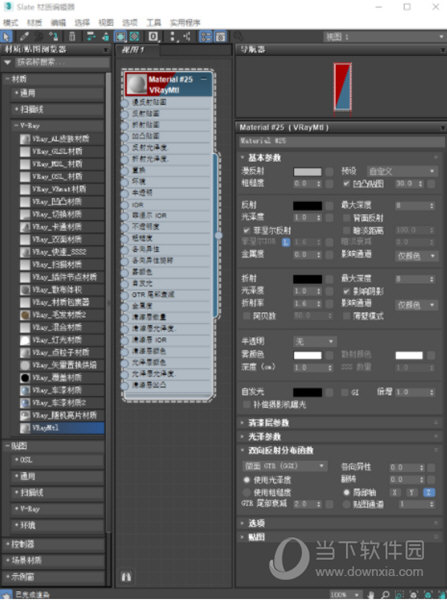The height and width of the screenshot is (600, 447).
Task: Pick material from object eyedropper tool
Action: click(x=24, y=37)
